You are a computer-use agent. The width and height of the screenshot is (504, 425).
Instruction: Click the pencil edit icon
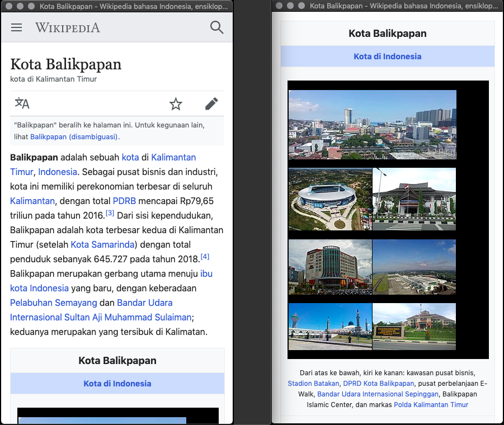pos(211,104)
